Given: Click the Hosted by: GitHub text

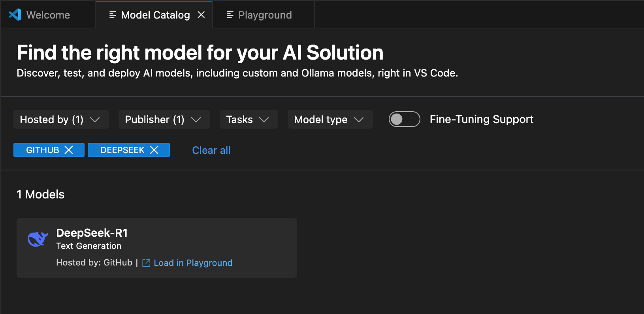Looking at the screenshot, I should tap(94, 263).
